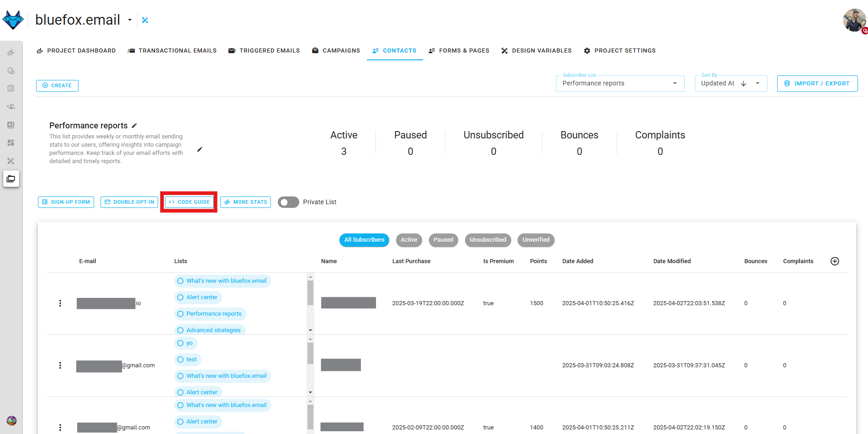Go to the Project Settings tab
868x434 pixels.
click(620, 51)
